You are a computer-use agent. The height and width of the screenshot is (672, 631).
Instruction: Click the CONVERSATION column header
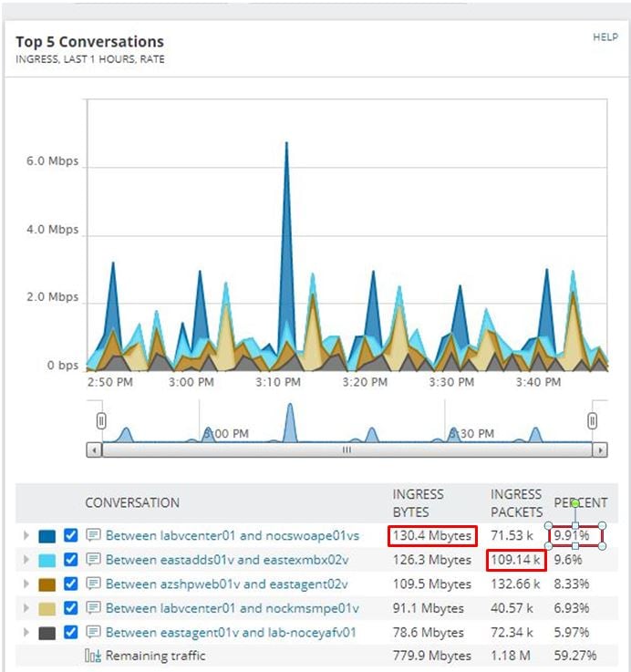point(132,502)
